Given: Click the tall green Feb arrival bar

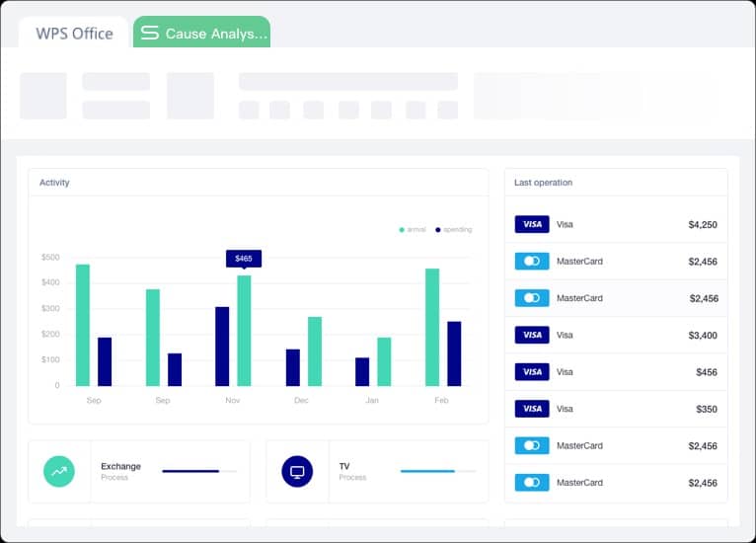Looking at the screenshot, I should tap(432, 328).
